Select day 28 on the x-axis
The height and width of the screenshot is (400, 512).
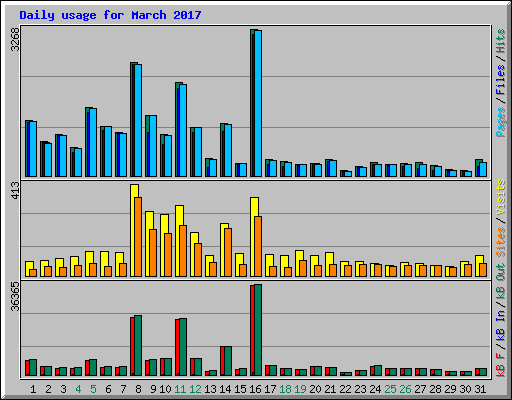coord(435,389)
